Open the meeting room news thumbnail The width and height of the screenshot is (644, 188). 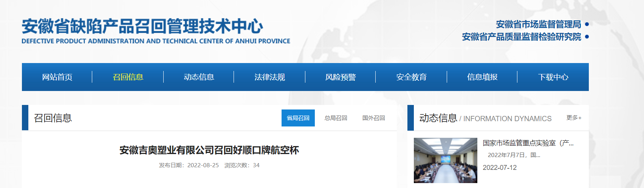pos(446,160)
